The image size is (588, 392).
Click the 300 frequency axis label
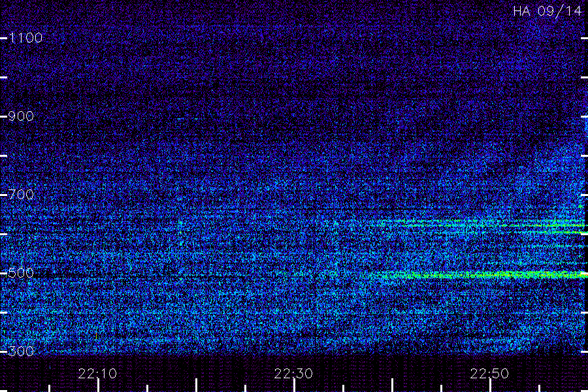(21, 351)
